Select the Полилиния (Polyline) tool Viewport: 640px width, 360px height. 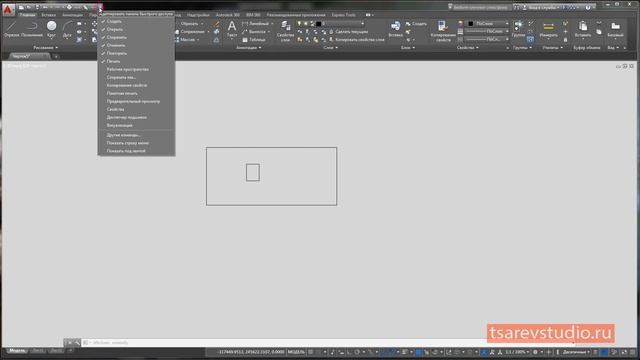[x=32, y=29]
